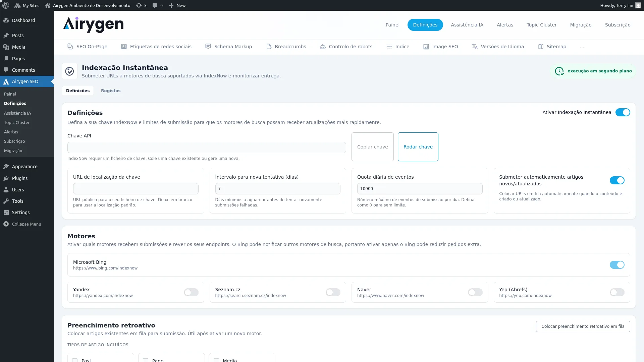Open Topic Cluster in top navigation
The image size is (644, 362).
coord(541,25)
